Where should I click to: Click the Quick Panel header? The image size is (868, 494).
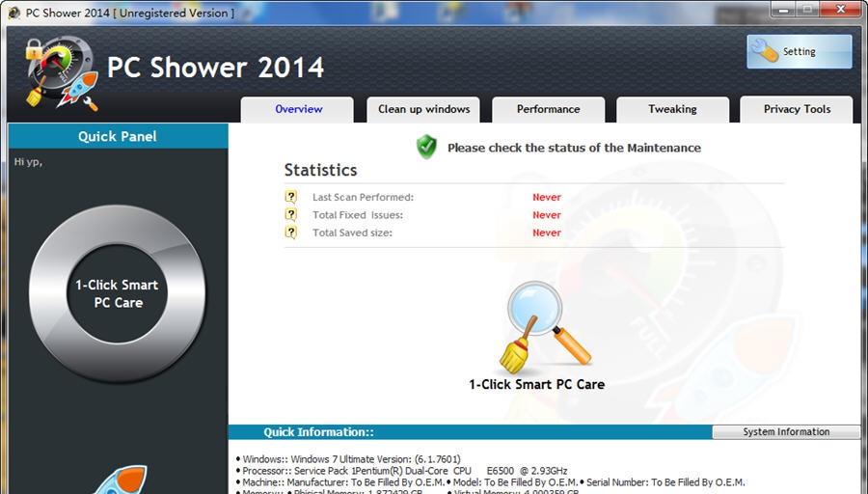[x=118, y=136]
